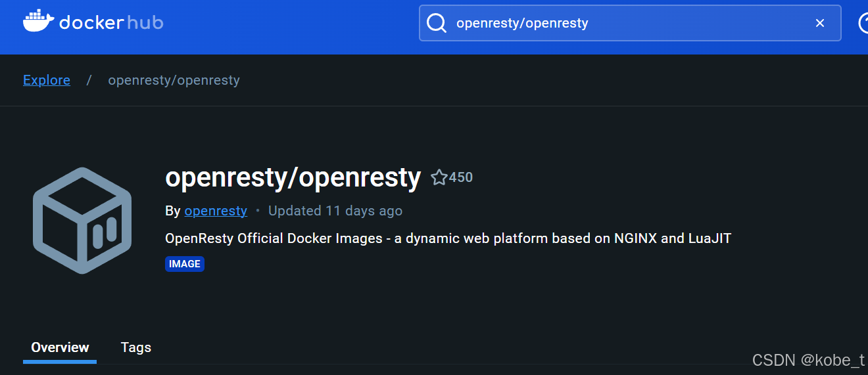868x375 pixels.
Task: Select the IMAGE badge
Action: click(x=185, y=264)
